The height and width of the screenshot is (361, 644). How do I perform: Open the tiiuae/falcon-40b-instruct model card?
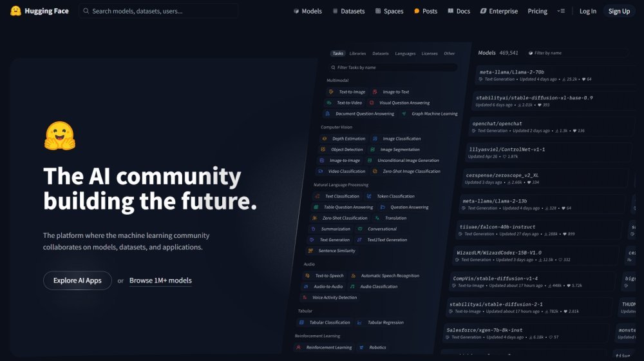[540, 230]
